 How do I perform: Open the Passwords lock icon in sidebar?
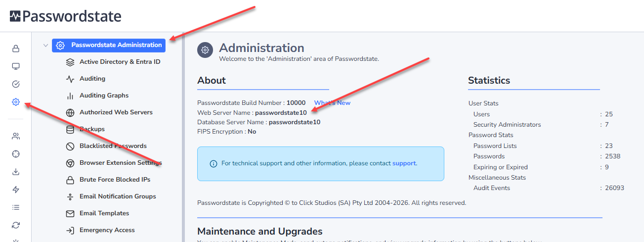point(16,48)
